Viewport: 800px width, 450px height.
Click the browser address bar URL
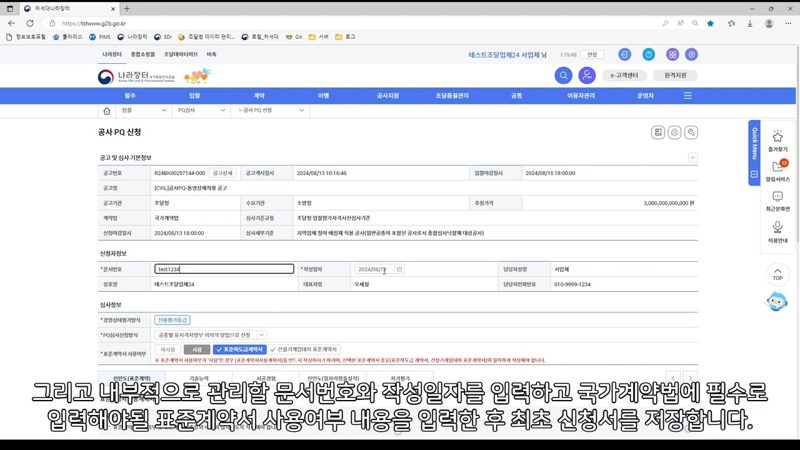94,23
